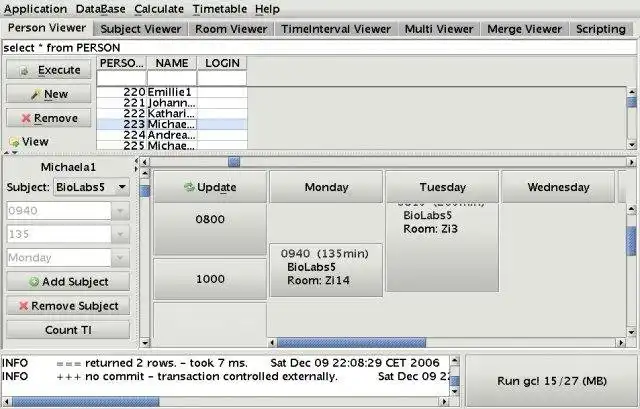Open the Help menu

pos(267,9)
